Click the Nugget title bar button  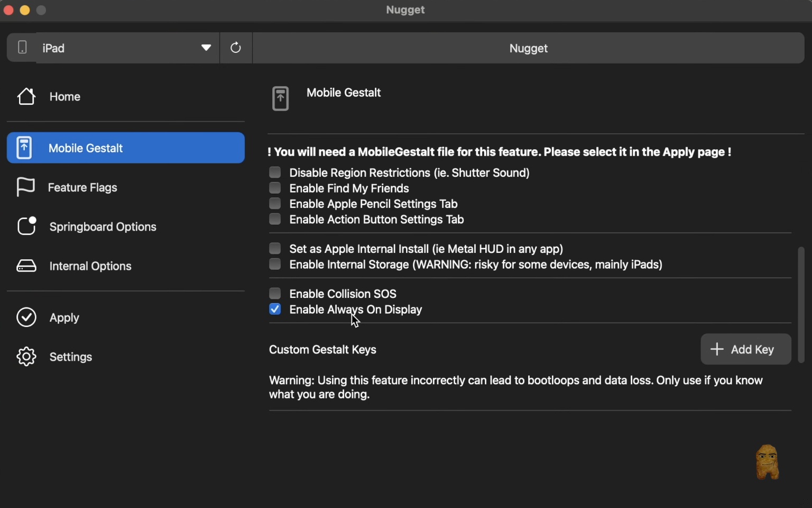pos(529,48)
